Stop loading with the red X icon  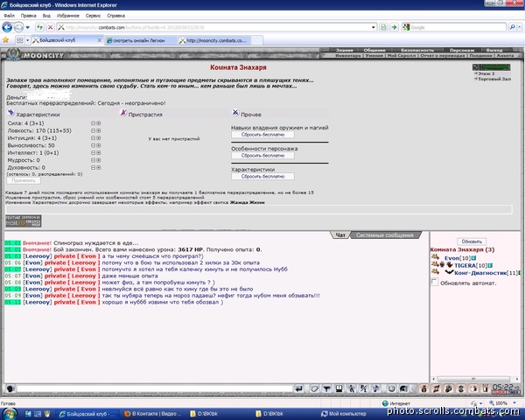[50, 27]
